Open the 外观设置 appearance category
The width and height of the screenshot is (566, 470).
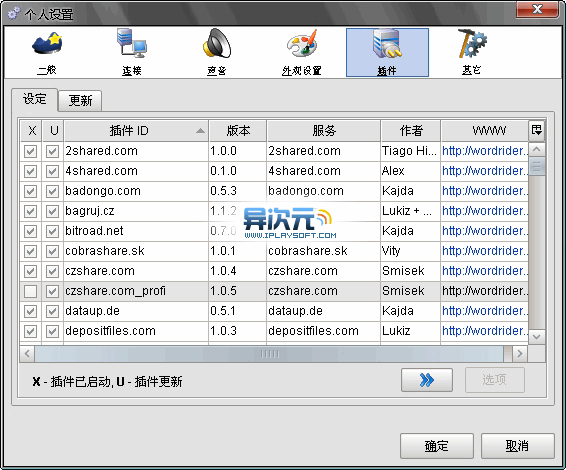click(x=302, y=53)
